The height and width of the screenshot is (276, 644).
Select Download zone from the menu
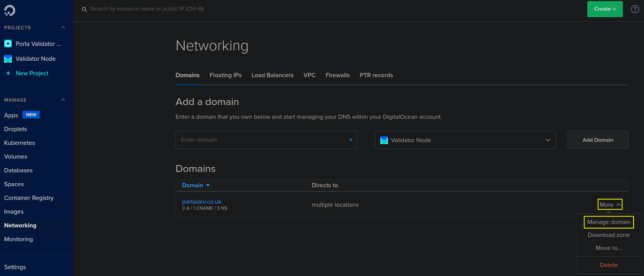pyautogui.click(x=609, y=235)
